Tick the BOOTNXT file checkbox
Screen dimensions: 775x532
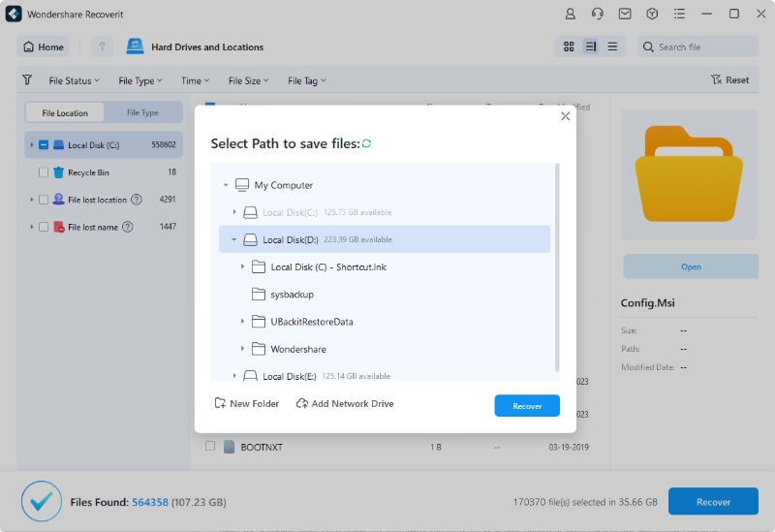[209, 447]
